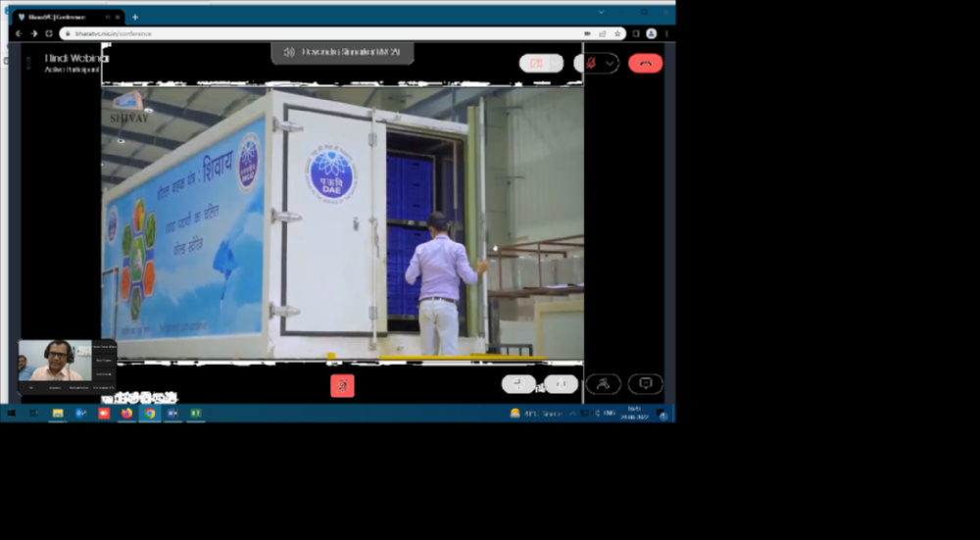Open the taskbar clock and date
This screenshot has width=980, height=540.
click(x=634, y=414)
